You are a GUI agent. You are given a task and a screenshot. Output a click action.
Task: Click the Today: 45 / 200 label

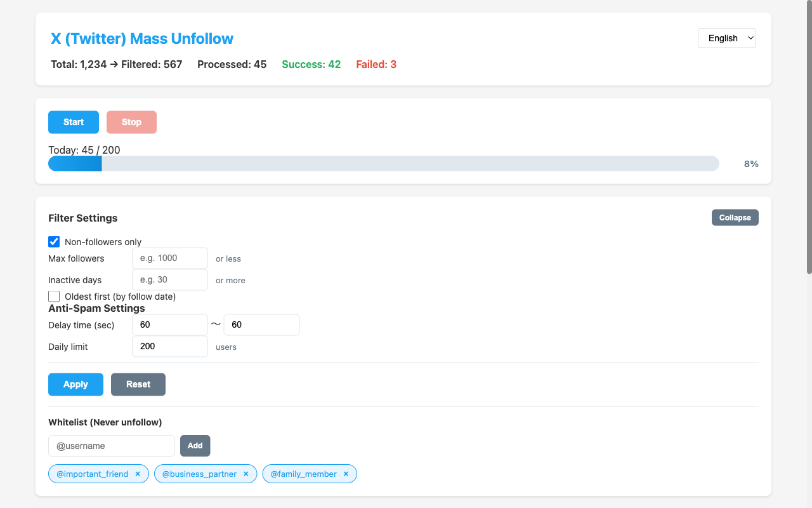(84, 150)
